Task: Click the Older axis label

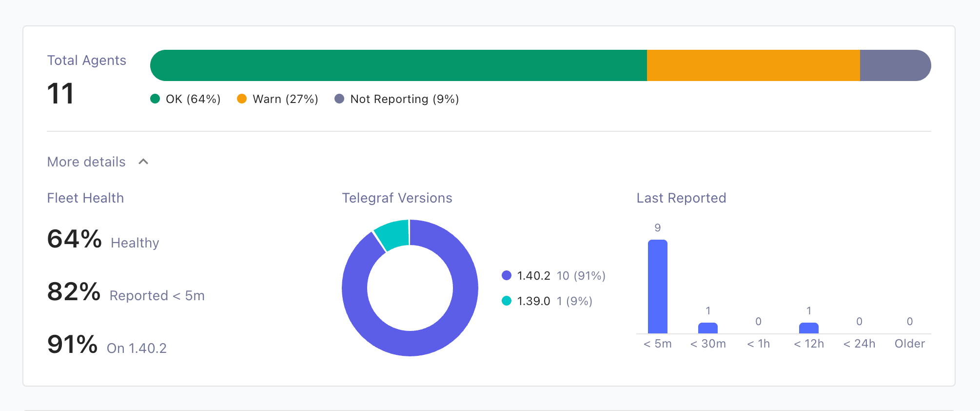Action: coord(910,344)
